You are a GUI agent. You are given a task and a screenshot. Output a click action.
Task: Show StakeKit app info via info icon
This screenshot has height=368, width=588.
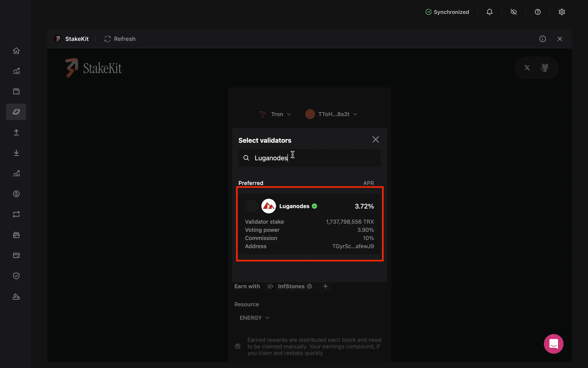(x=542, y=39)
